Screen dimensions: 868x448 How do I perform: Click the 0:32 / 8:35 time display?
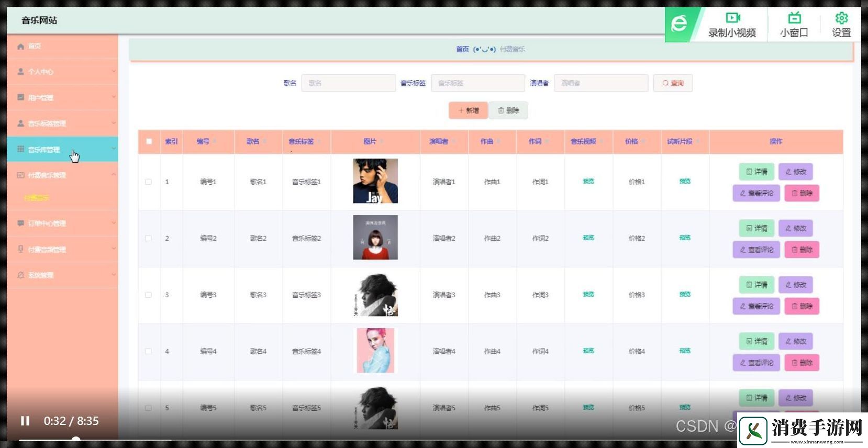pos(71,421)
